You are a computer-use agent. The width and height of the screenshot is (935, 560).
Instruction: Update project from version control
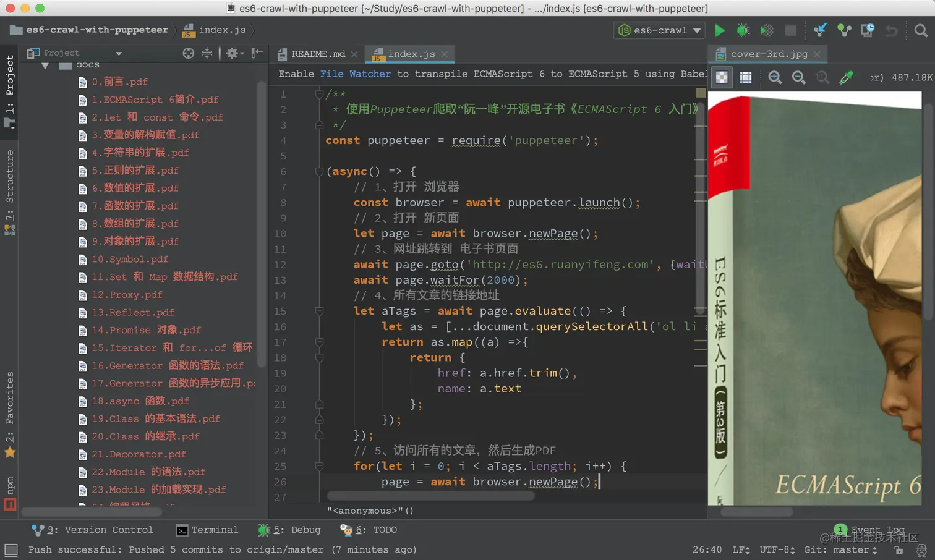pyautogui.click(x=820, y=30)
